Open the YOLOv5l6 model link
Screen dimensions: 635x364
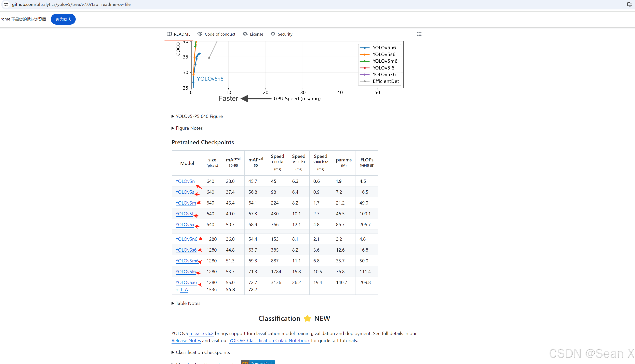(185, 271)
